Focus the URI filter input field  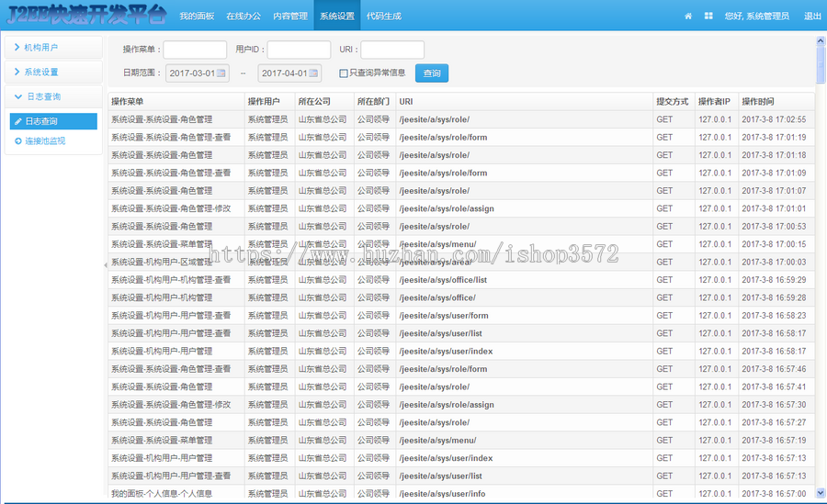point(392,50)
